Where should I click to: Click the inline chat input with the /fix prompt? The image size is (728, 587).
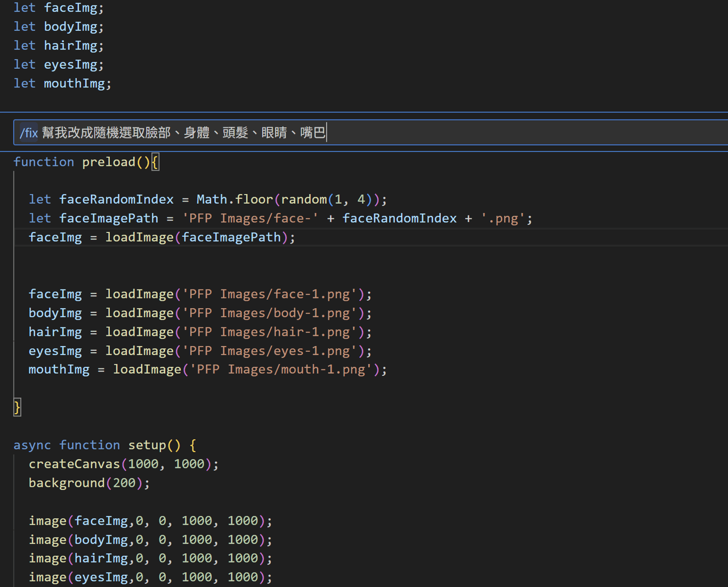pos(371,132)
